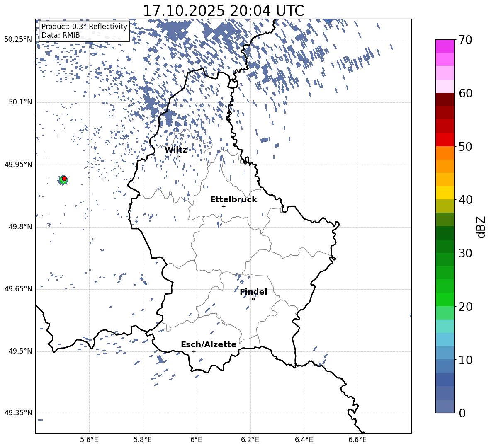This screenshot has width=491, height=448.
Task: Click the cross marker below Esch/Alzette
Action: pyautogui.click(x=194, y=351)
